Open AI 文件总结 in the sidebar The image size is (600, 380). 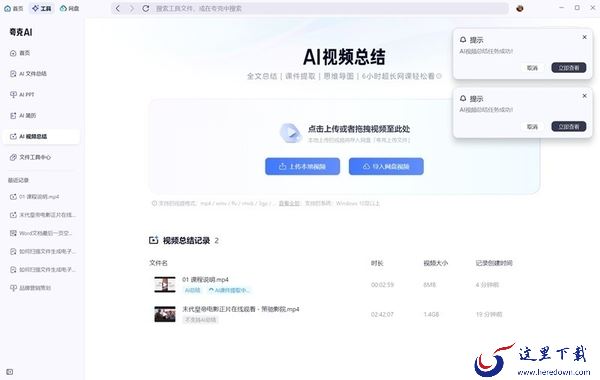pos(41,74)
